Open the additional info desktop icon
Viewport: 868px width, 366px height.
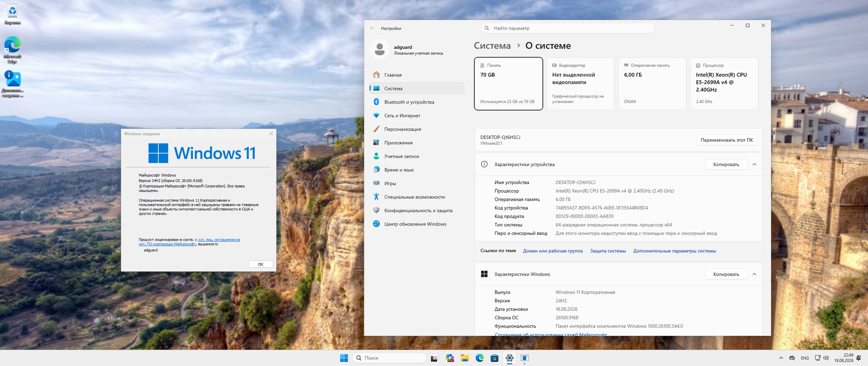[12, 84]
